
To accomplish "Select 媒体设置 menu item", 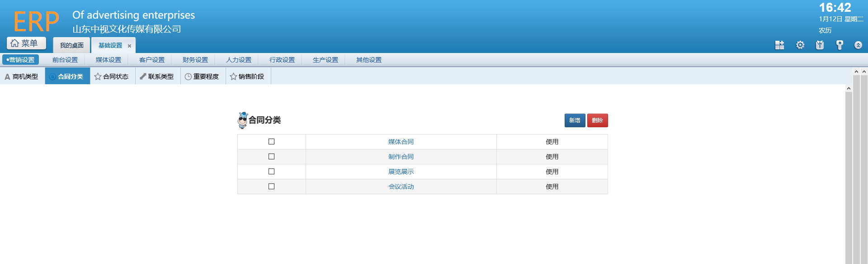I will coord(108,60).
